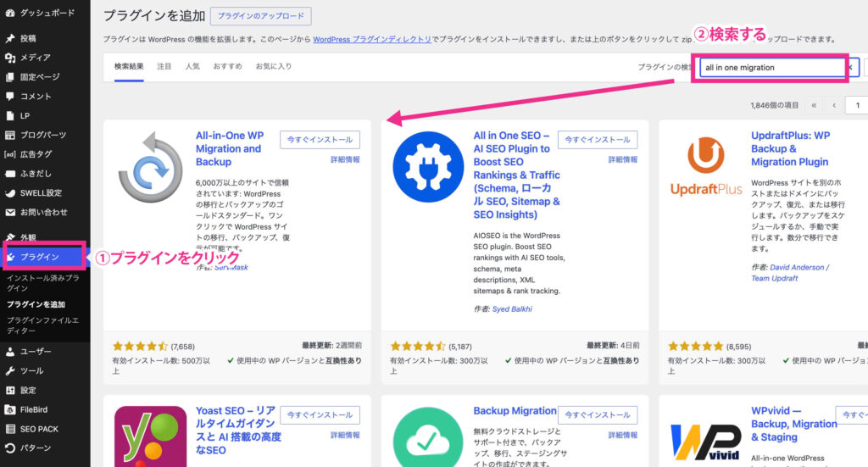The width and height of the screenshot is (868, 467).
Task: Open プラグインファイルエディター submenu item
Action: 42,325
